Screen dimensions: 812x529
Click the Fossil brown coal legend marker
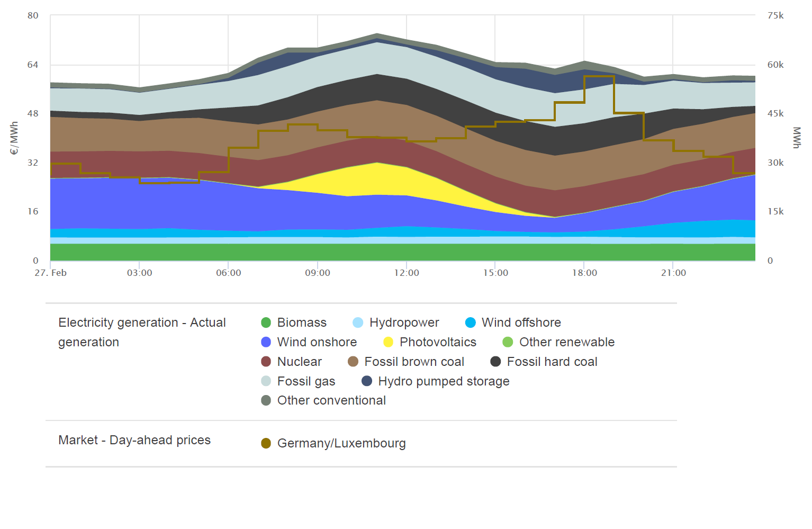pyautogui.click(x=353, y=362)
